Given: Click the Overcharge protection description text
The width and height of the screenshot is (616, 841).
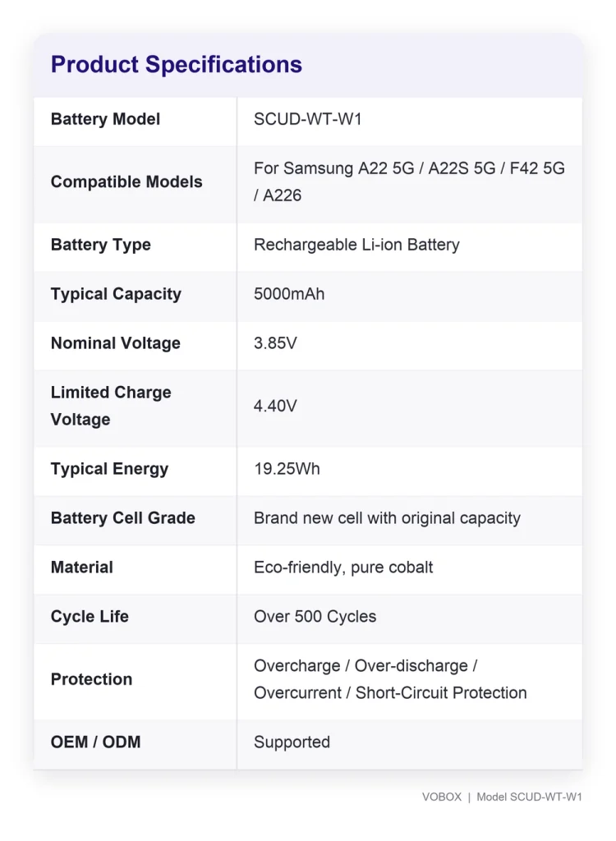Looking at the screenshot, I should pos(390,679).
